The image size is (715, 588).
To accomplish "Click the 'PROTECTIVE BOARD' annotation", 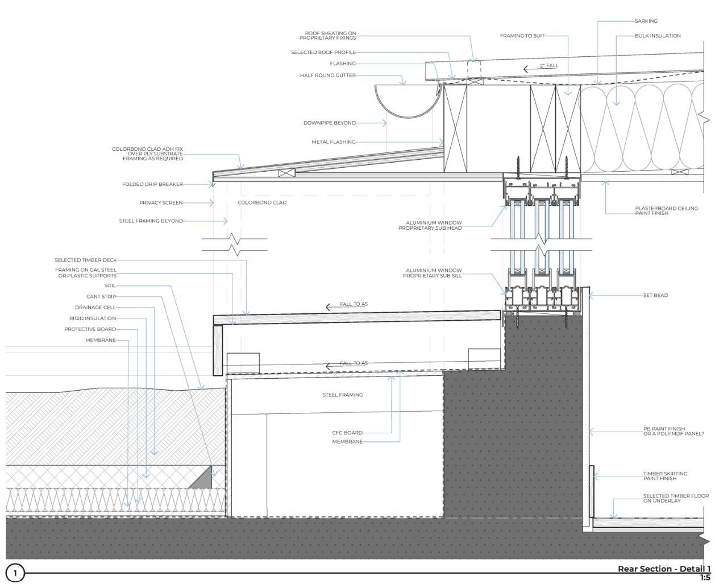I will (x=90, y=329).
